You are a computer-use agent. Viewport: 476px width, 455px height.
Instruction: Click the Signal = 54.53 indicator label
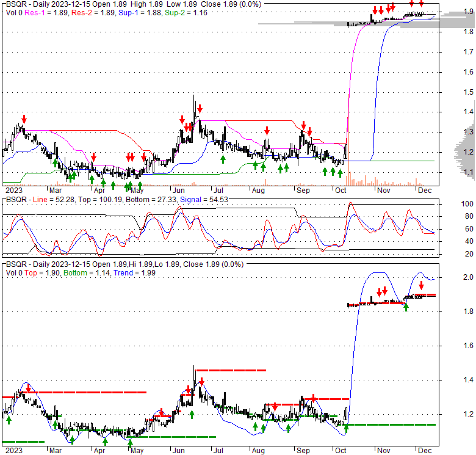tap(204, 200)
